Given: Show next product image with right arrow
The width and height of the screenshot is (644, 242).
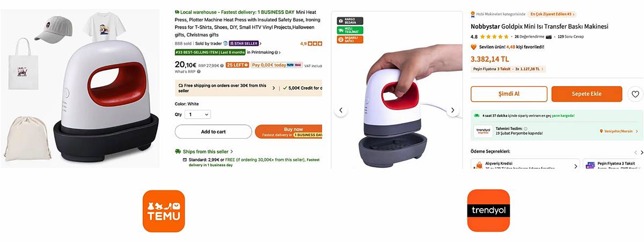Looking at the screenshot, I should pyautogui.click(x=453, y=110).
